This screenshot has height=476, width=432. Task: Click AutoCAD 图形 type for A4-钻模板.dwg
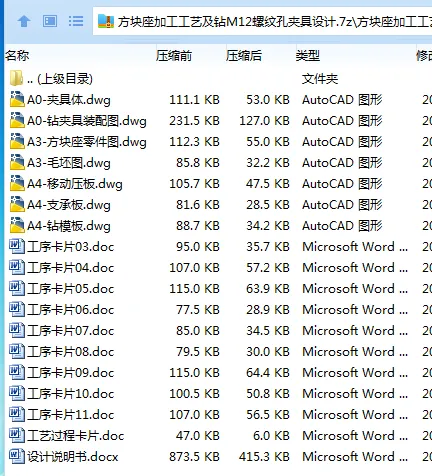tap(342, 226)
